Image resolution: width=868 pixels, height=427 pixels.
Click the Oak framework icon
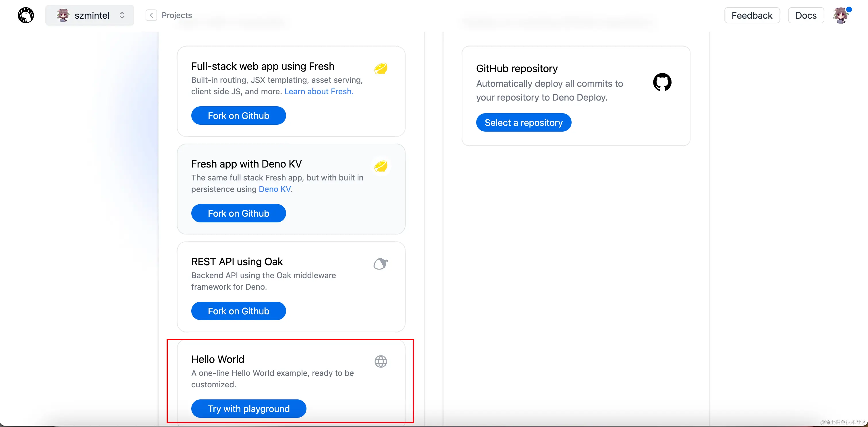tap(380, 263)
